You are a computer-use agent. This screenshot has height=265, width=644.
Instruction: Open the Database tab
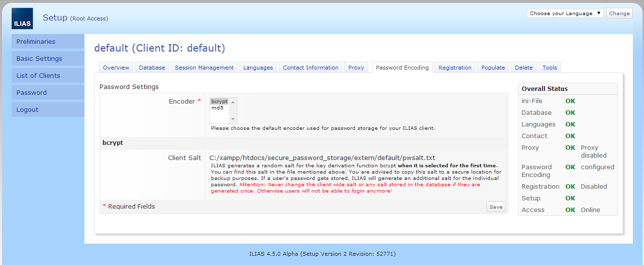152,68
